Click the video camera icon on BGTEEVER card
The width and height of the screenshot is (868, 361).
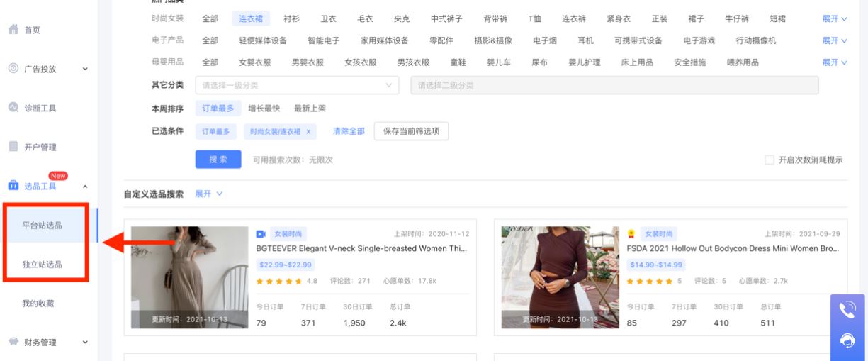[x=261, y=234]
